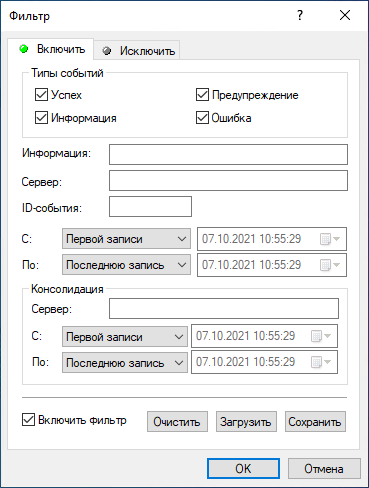Click the green indicator on Включить tab

click(24, 49)
